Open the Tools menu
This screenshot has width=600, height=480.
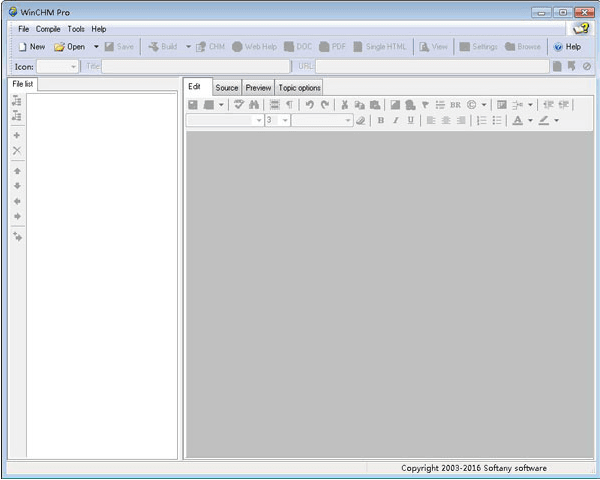click(76, 29)
